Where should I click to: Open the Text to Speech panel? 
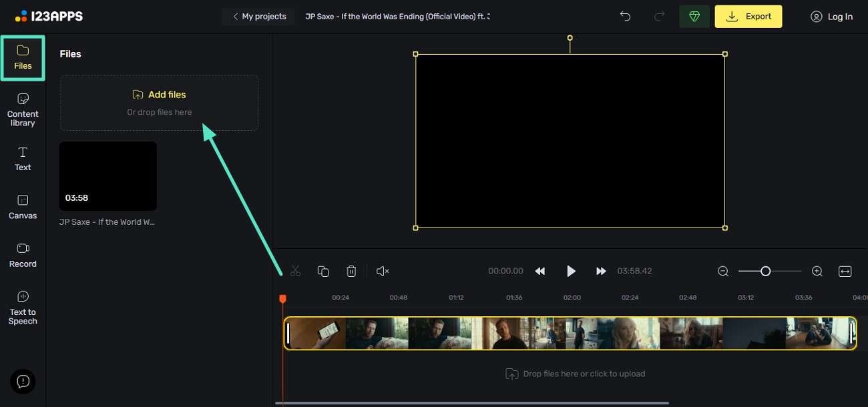(x=23, y=308)
